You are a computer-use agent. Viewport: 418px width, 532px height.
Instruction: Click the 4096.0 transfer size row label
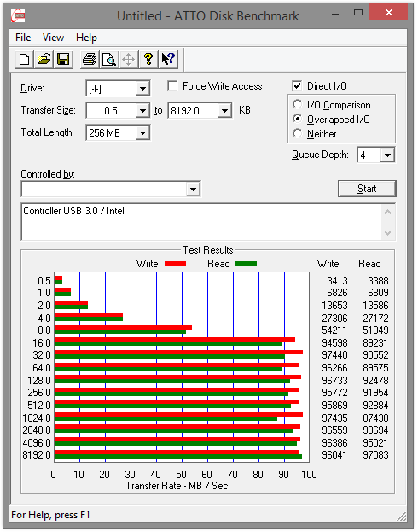37,443
